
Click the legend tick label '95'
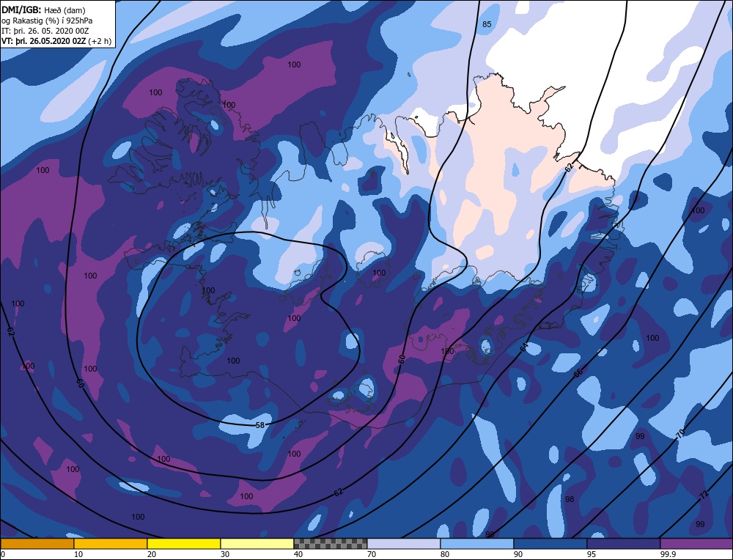click(x=592, y=554)
